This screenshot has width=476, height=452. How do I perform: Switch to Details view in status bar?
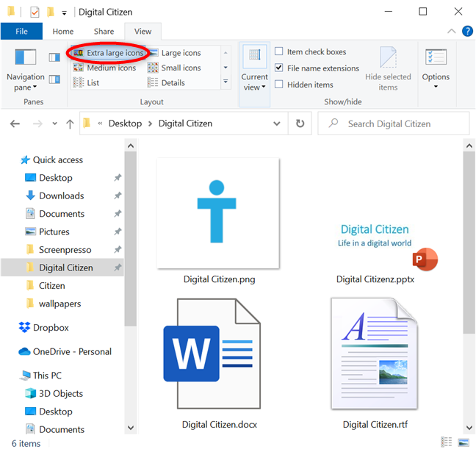pyautogui.click(x=447, y=442)
